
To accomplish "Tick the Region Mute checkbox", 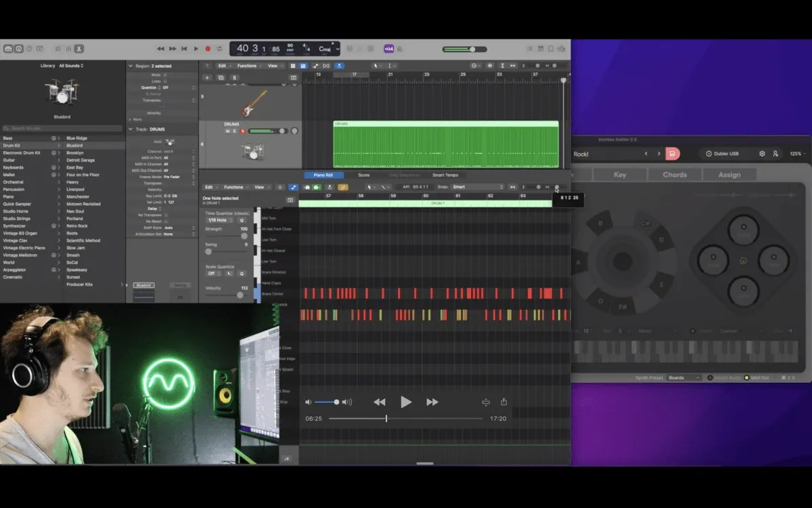I will 164,75.
